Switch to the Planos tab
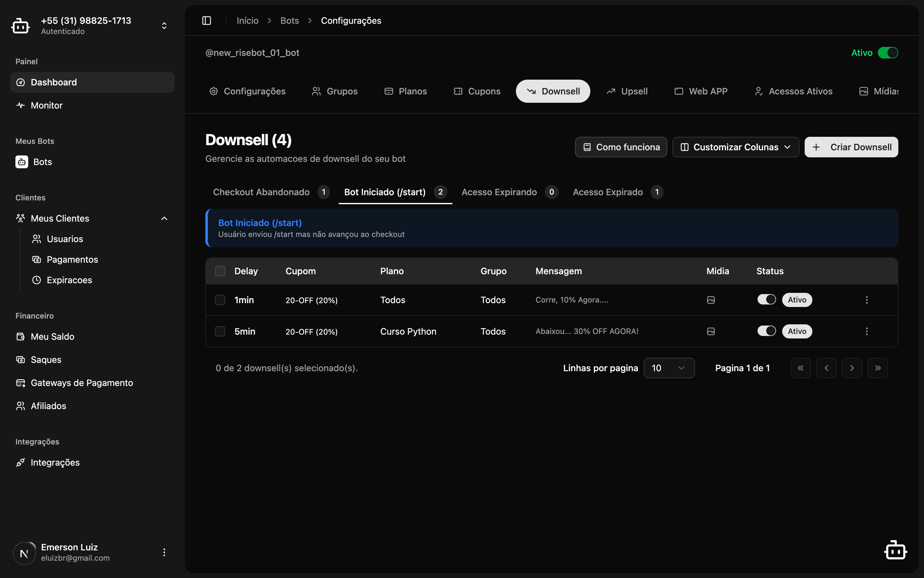Image resolution: width=924 pixels, height=578 pixels. pyautogui.click(x=406, y=92)
